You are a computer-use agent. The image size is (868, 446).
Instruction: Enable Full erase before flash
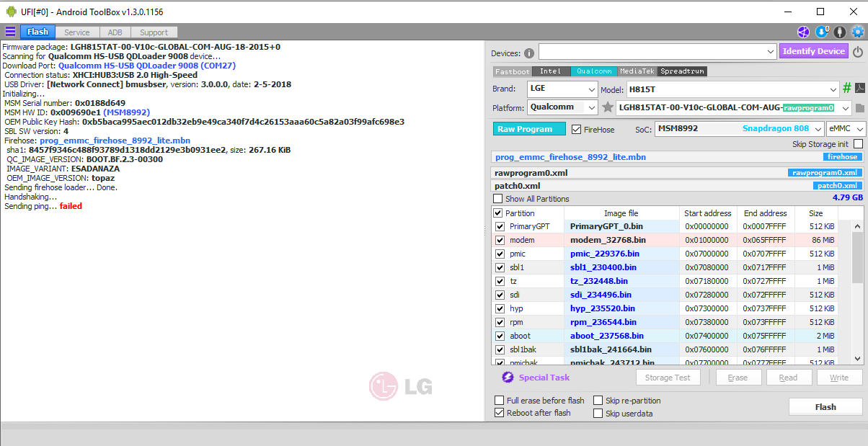pyautogui.click(x=500, y=401)
